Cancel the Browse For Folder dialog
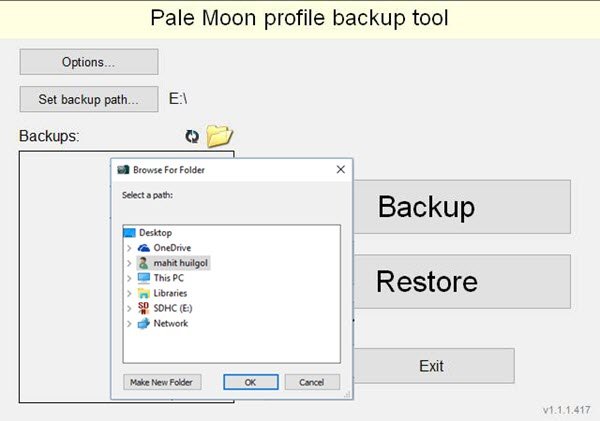 tap(312, 382)
